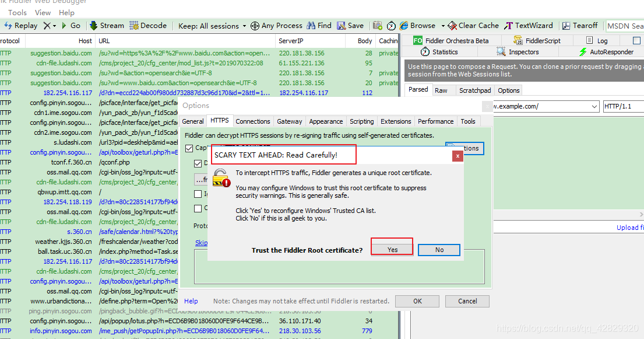Open the TextWizard tool
The width and height of the screenshot is (644, 339).
click(x=529, y=26)
